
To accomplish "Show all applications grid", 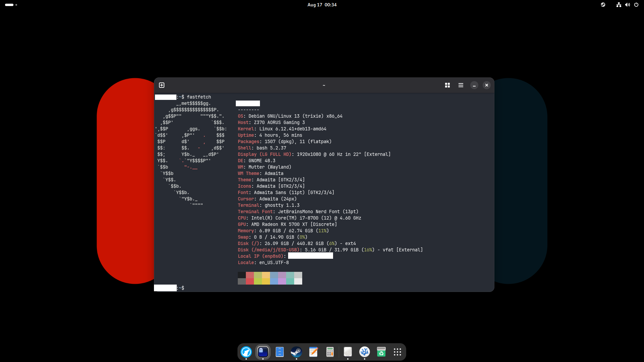I will (397, 352).
